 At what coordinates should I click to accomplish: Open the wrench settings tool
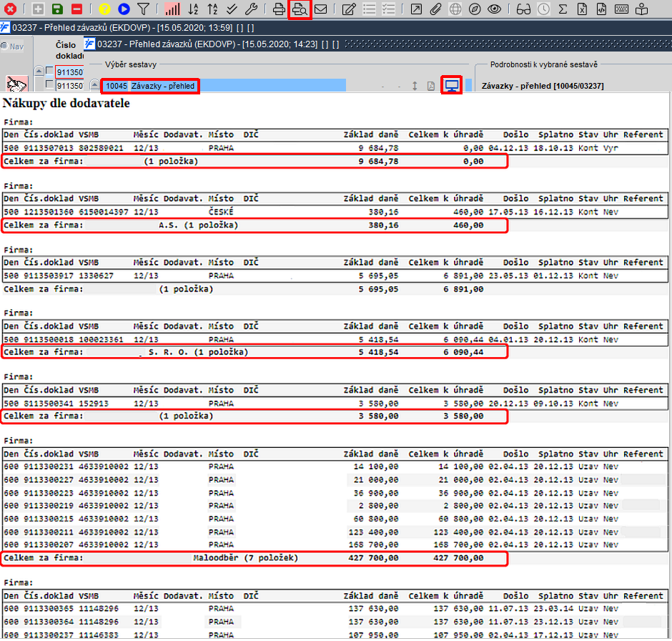click(251, 9)
